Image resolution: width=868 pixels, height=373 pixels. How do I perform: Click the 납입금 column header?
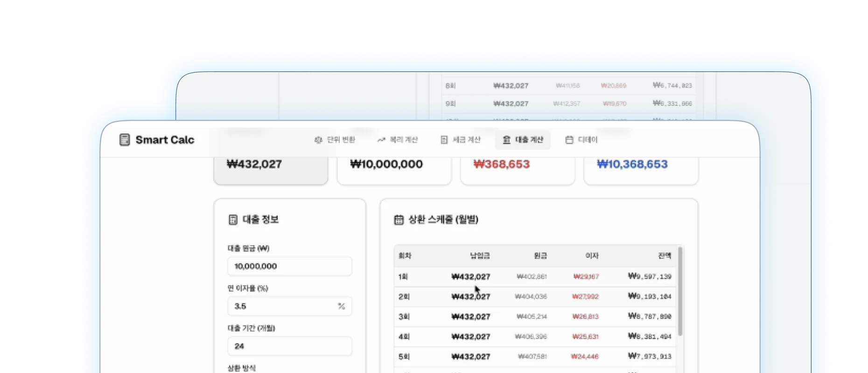[480, 256]
